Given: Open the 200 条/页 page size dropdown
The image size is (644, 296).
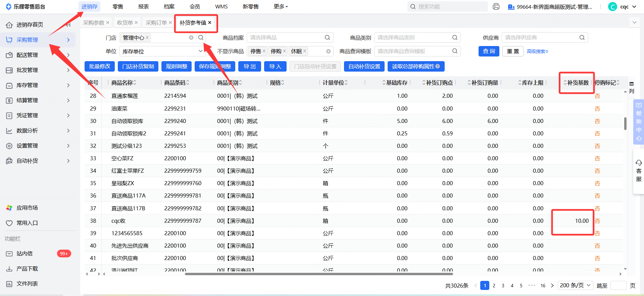Looking at the screenshot, I should tap(576, 285).
